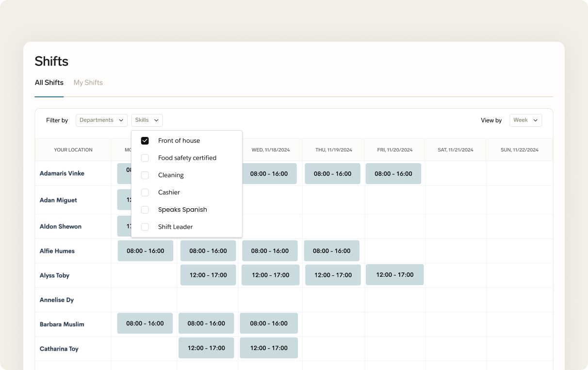Click the YOUR LOCATION column header
Image resolution: width=588 pixels, height=370 pixels.
73,150
